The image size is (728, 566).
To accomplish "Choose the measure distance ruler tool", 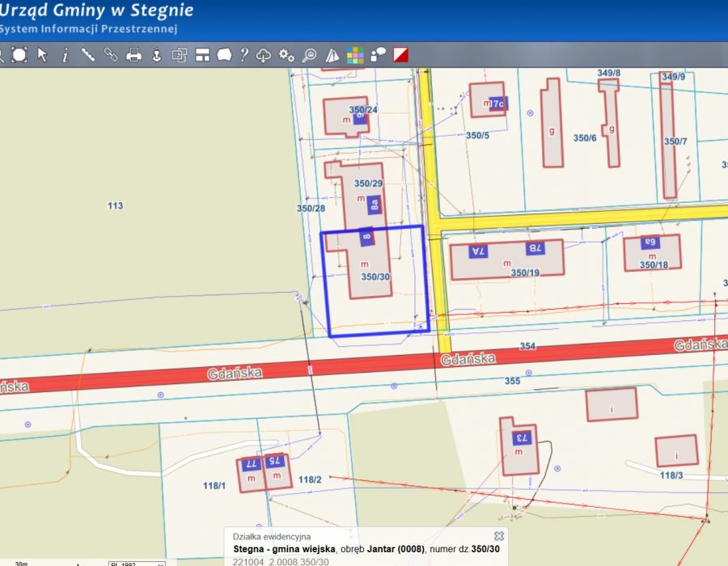I will [x=87, y=55].
